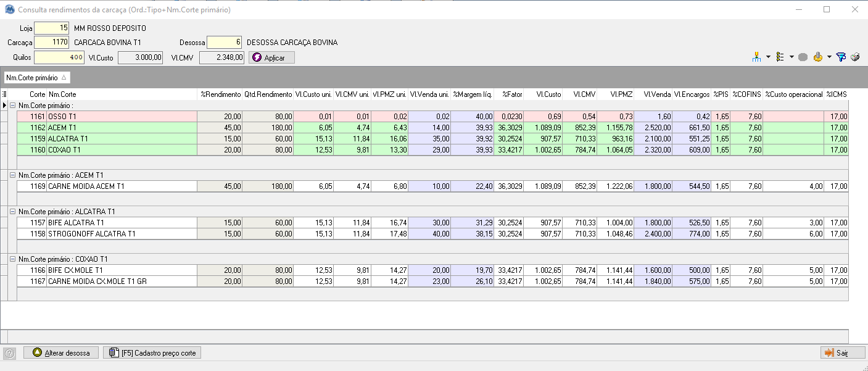Click the Alterar desossa button
Screen dimensions: 868x371
pyautogui.click(x=61, y=353)
